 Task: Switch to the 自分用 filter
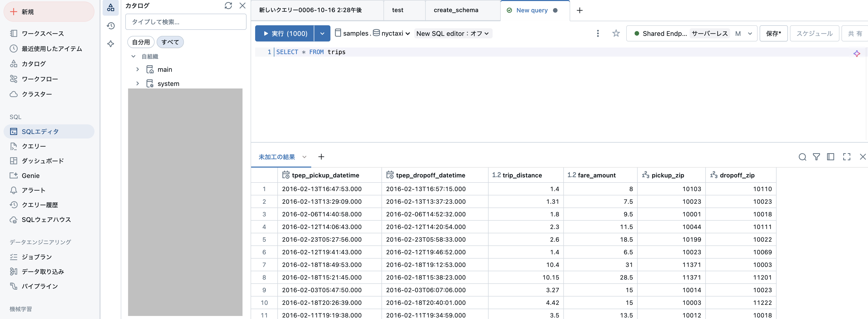pyautogui.click(x=140, y=42)
